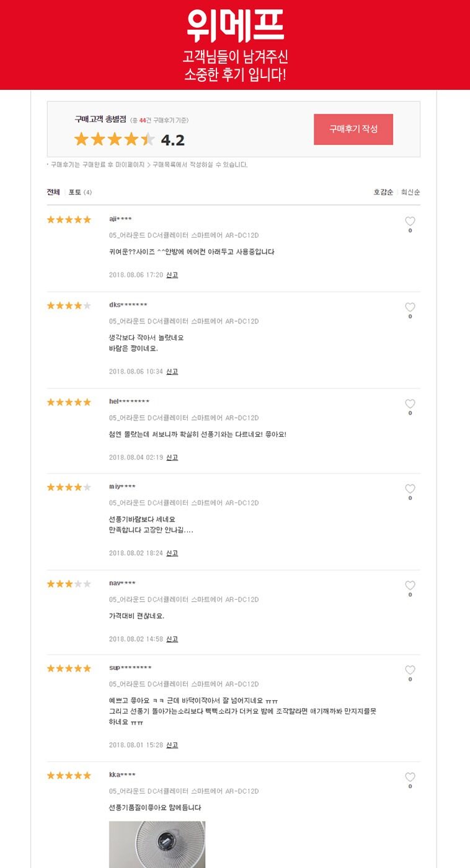Screen dimensions: 470x868
Task: Click 신고 under miy**** review
Action: point(172,553)
